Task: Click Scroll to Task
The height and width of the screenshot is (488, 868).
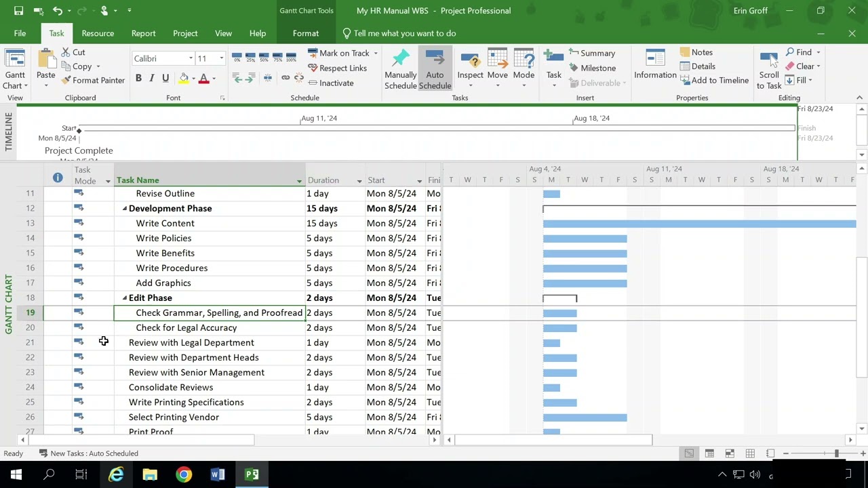Action: point(769,69)
